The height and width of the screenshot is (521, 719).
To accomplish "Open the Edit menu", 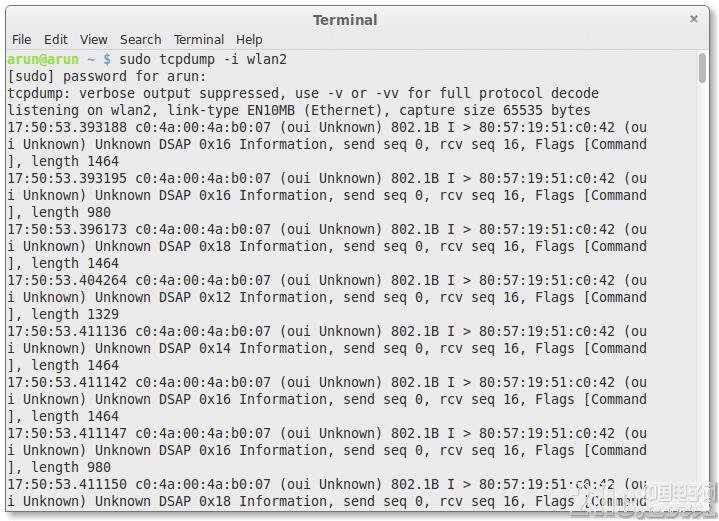I will tap(55, 40).
